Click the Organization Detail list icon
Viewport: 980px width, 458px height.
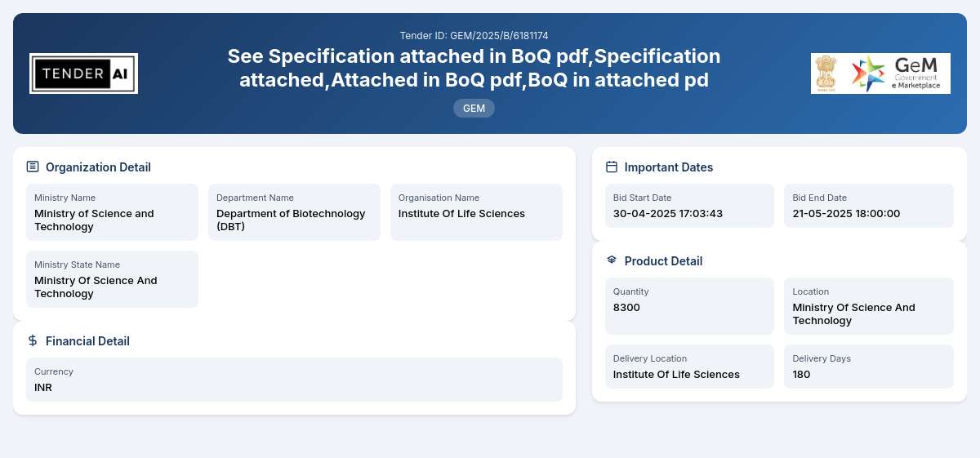pos(33,167)
